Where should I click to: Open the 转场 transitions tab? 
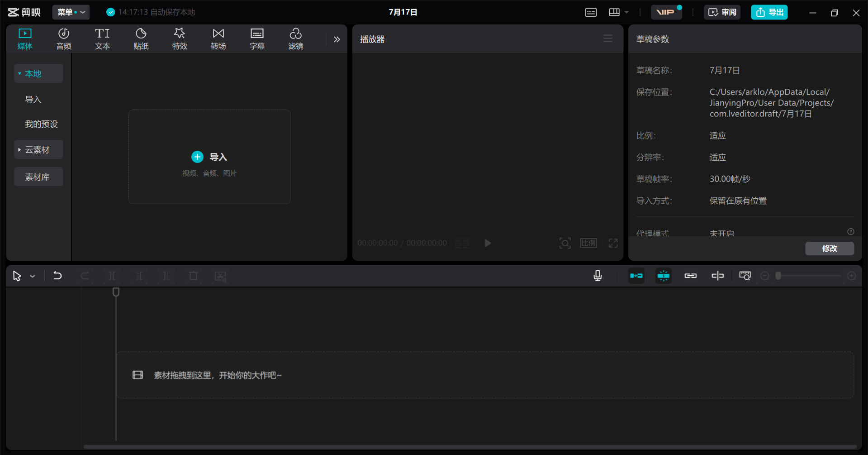218,39
